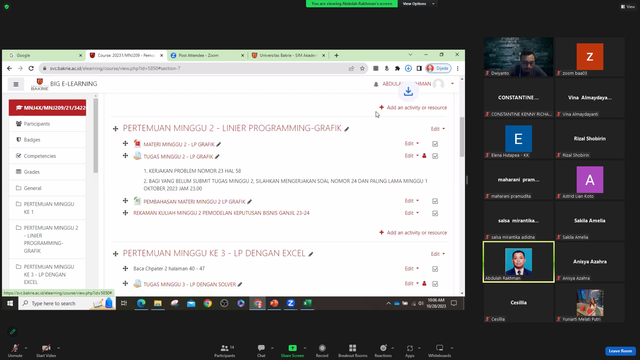This screenshot has height=360, width=640.
Task: Open File Explorer from taskbar
Action: [158, 303]
